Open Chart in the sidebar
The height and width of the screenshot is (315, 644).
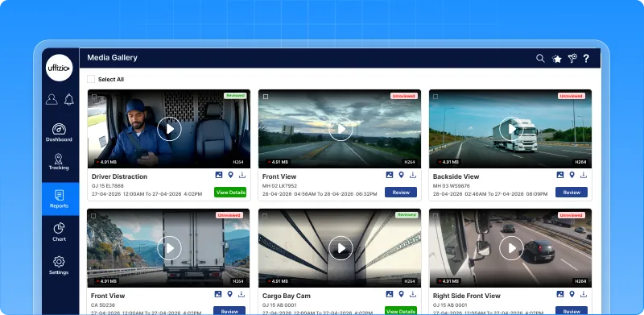[x=59, y=232]
